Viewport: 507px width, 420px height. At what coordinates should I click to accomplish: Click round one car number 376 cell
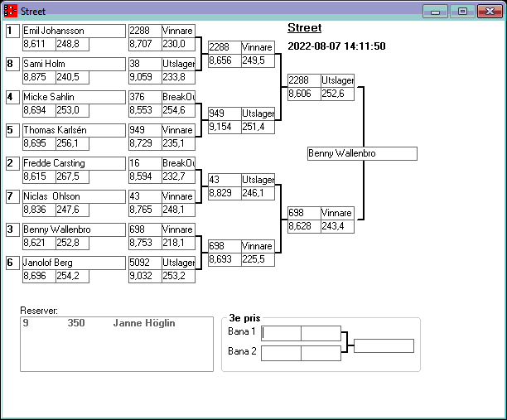click(145, 97)
